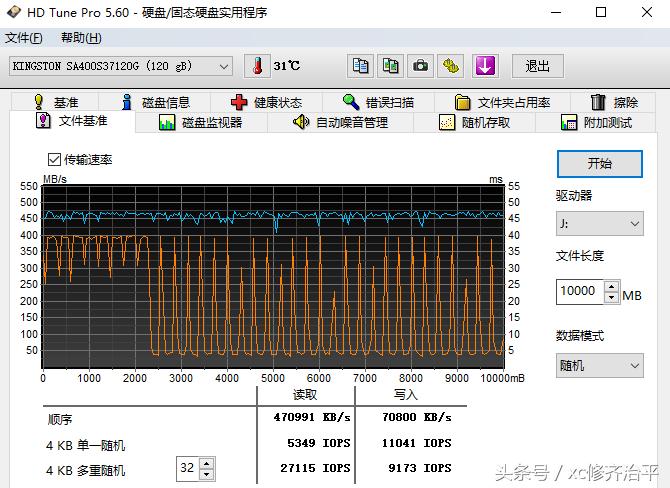Maximize the HD Tune Pro window
The height and width of the screenshot is (488, 670).
(x=601, y=12)
